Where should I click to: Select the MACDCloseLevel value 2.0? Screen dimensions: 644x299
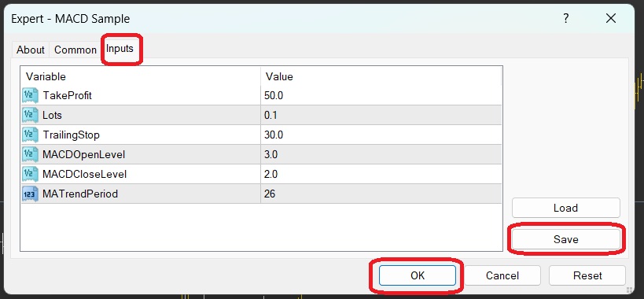(x=271, y=175)
